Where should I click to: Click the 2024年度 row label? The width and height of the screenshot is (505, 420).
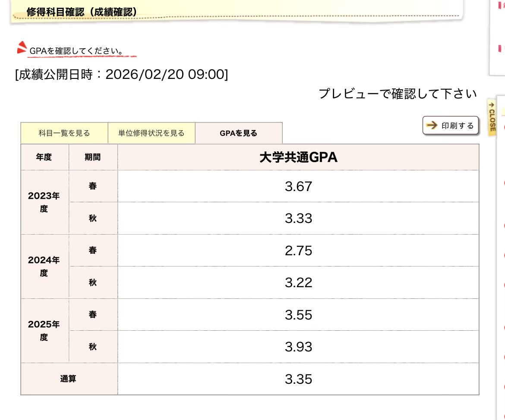44,266
